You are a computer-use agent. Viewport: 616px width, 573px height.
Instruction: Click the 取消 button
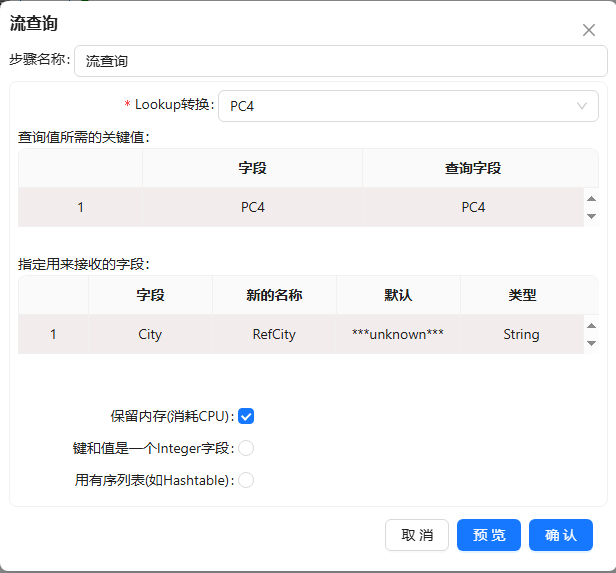(x=417, y=535)
